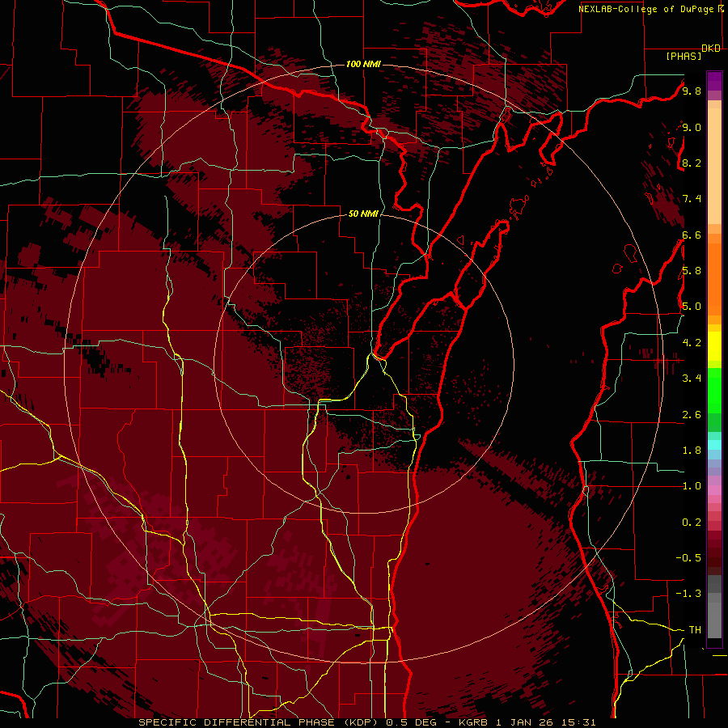Viewport: 728px width, 728px height.
Task: Click the cyan segment of color scale
Action: point(714,445)
